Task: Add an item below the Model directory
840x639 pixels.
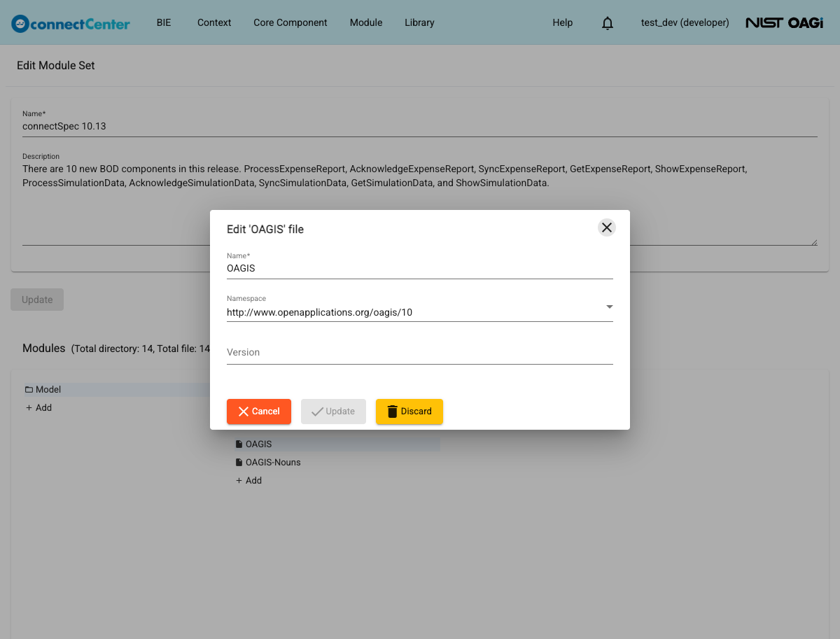Action: (x=39, y=407)
